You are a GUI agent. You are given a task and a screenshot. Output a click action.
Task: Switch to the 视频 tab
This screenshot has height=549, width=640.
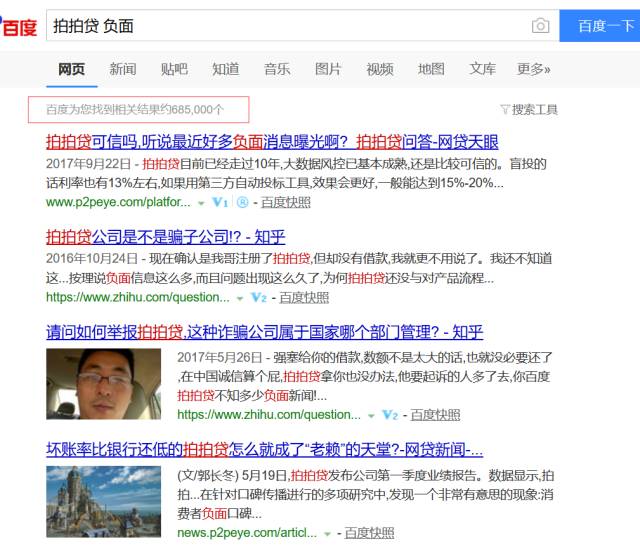pyautogui.click(x=380, y=69)
